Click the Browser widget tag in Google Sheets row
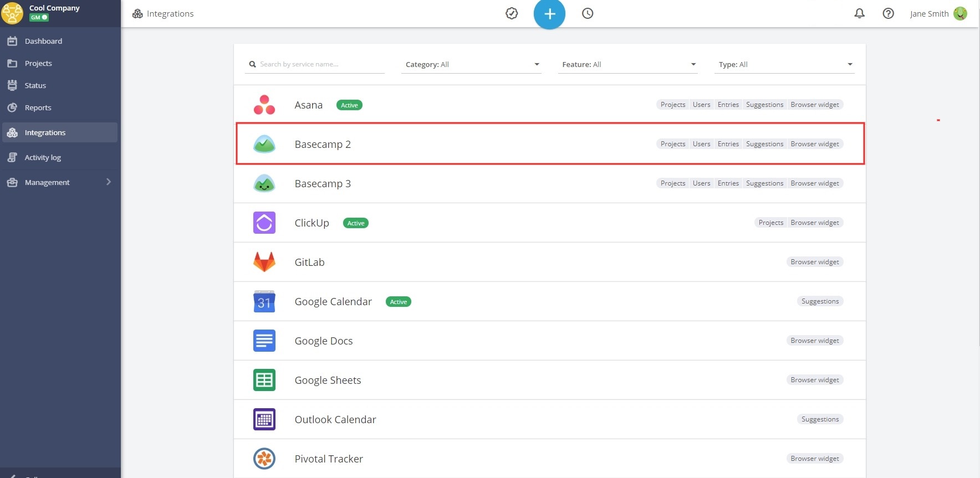Viewport: 980px width, 478px height. click(x=815, y=380)
